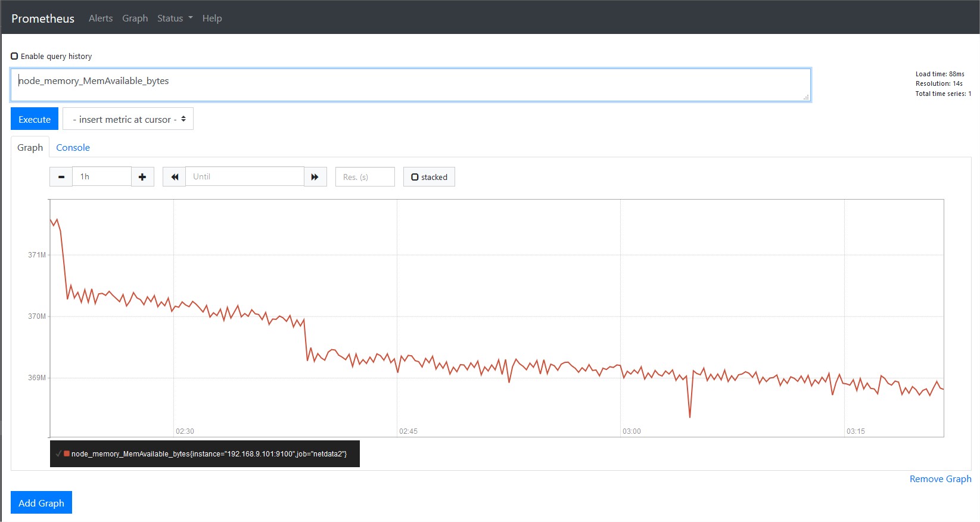Click the Res. (s) resolution input
Viewport: 980px width, 522px height.
[x=365, y=177]
